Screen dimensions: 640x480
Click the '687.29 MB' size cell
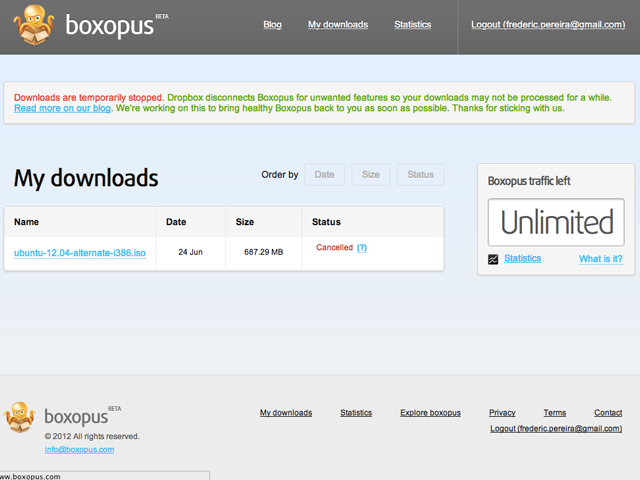pyautogui.click(x=264, y=252)
